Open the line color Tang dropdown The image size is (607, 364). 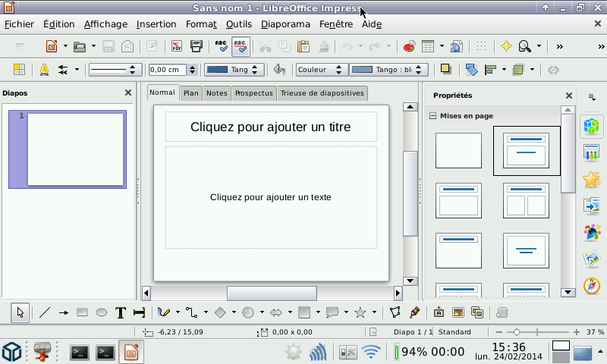pyautogui.click(x=234, y=70)
